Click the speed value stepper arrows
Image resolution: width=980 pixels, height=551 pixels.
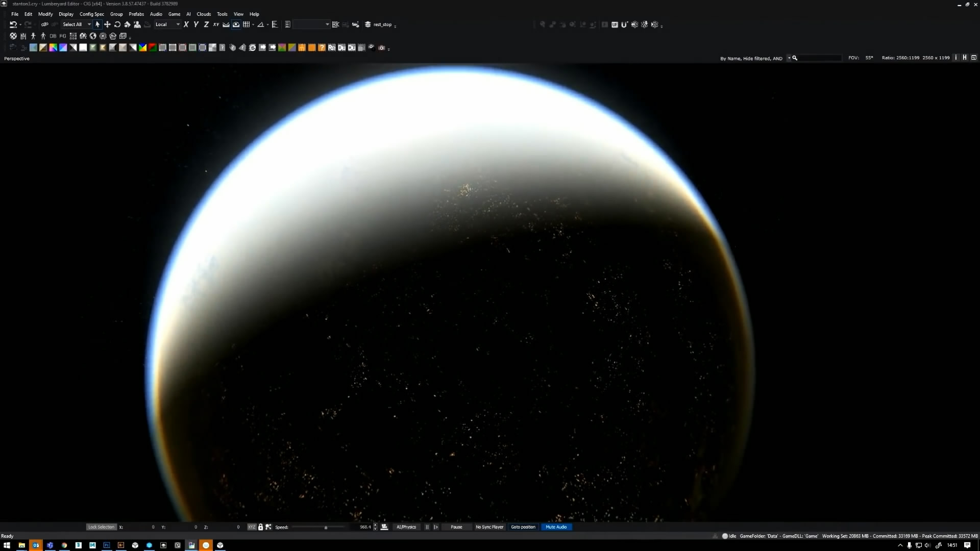[x=376, y=527]
